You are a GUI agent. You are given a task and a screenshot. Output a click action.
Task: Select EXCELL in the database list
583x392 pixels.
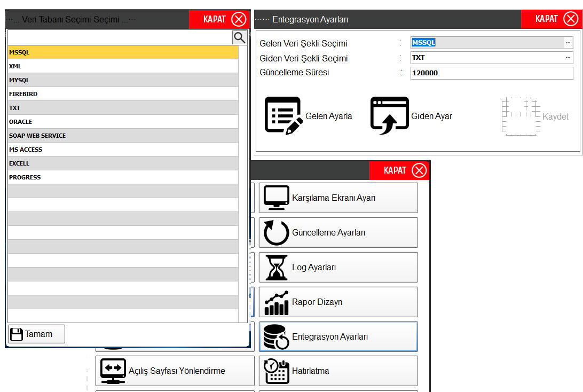coord(123,163)
